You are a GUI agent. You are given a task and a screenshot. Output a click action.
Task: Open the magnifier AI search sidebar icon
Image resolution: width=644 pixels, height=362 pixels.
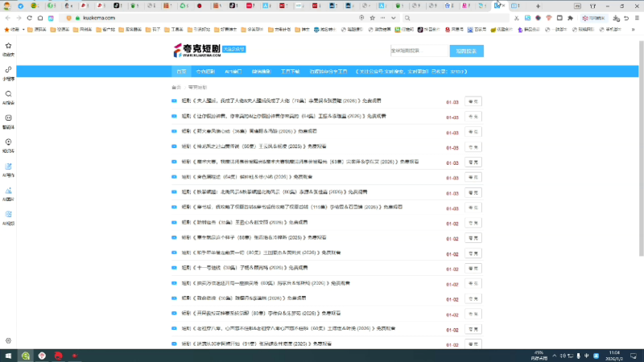coord(8,94)
